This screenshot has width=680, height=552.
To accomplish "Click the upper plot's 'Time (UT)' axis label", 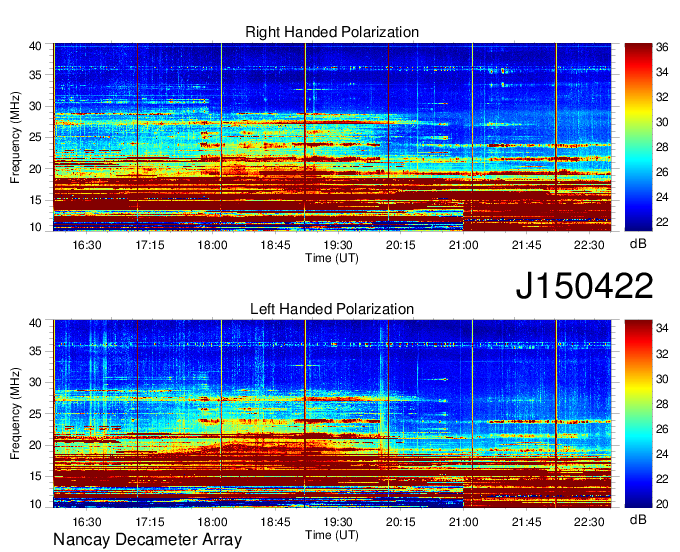I will coord(332,258).
